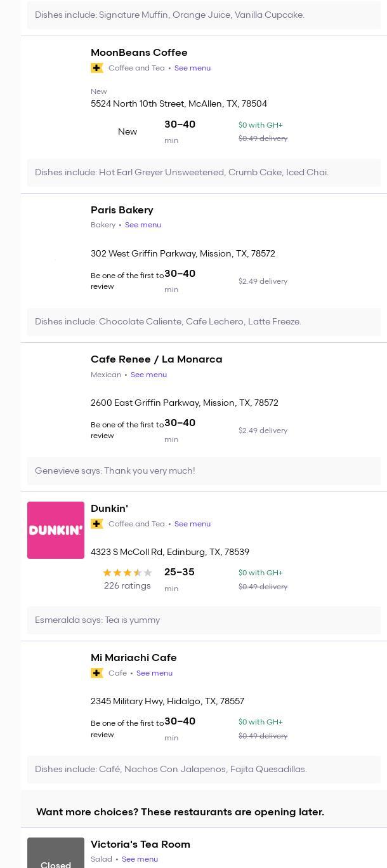Go to Cafe Renee / La Monarca listing
Screen dimensions: 387x868
point(156,359)
